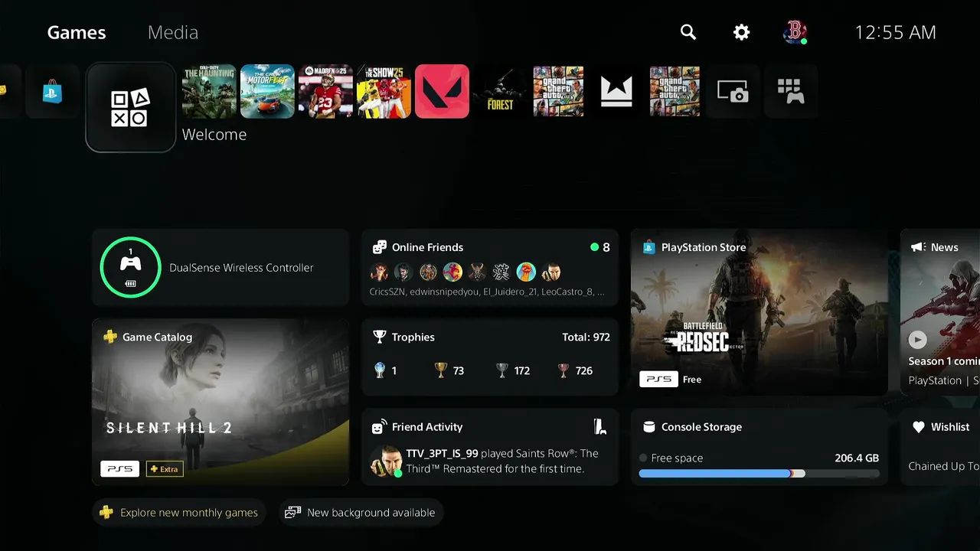
Task: Open the Battlefield REDSEC PlayStation Store card
Action: click(x=759, y=311)
